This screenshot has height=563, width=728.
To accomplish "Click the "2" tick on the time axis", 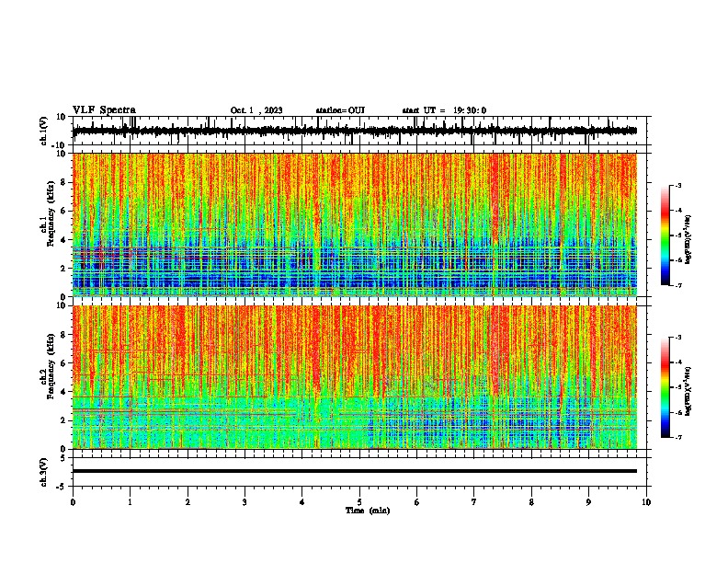I will pos(188,502).
